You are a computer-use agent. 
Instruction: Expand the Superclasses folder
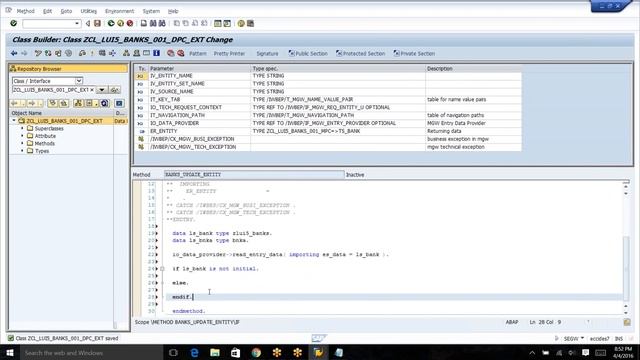(22, 128)
